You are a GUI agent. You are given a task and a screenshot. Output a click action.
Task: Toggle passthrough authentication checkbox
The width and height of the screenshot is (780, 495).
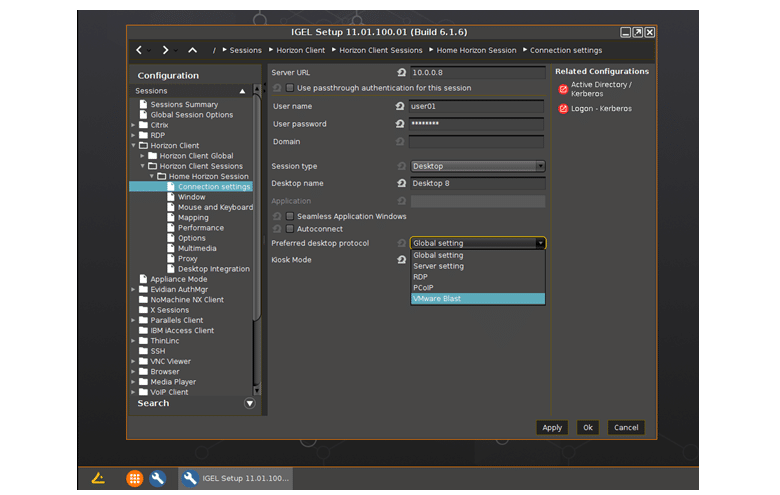pyautogui.click(x=290, y=88)
